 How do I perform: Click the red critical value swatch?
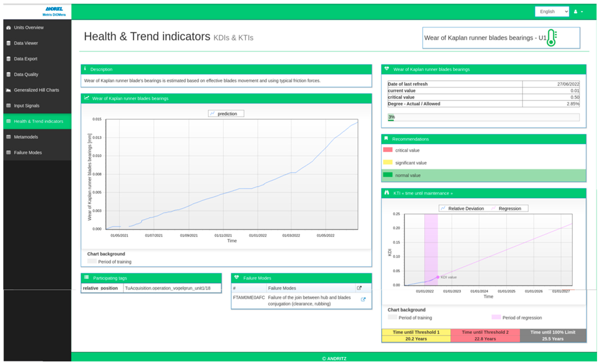tap(387, 150)
